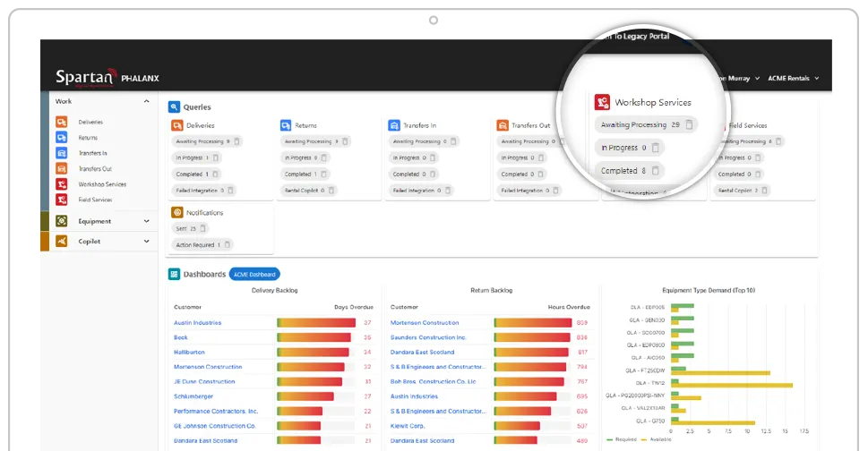Click the Days Overdue column header
The image size is (868, 451).
point(354,307)
